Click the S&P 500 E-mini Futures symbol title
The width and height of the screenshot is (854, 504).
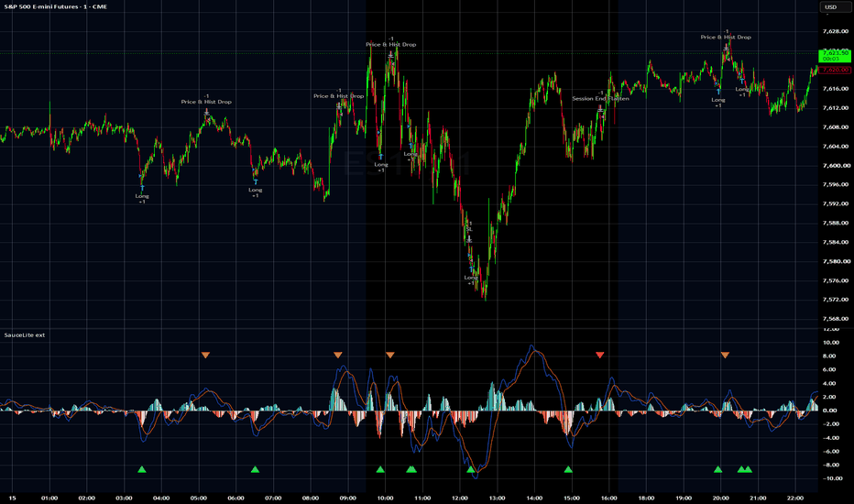[56, 6]
